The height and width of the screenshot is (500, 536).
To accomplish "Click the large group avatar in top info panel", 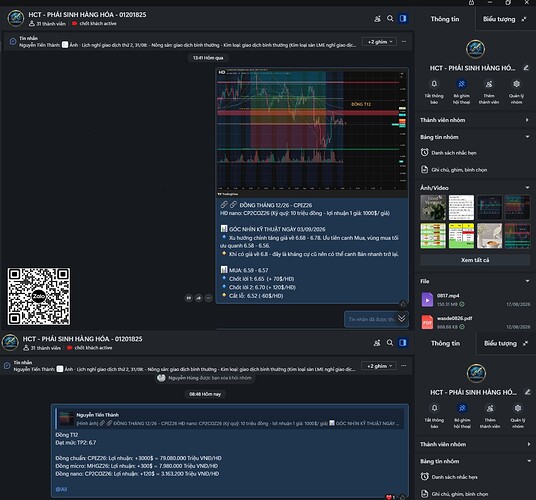I will (x=475, y=49).
